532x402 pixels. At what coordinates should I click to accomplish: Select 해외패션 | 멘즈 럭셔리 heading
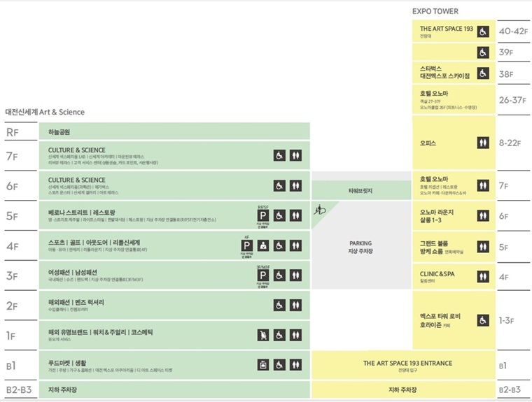point(76,302)
